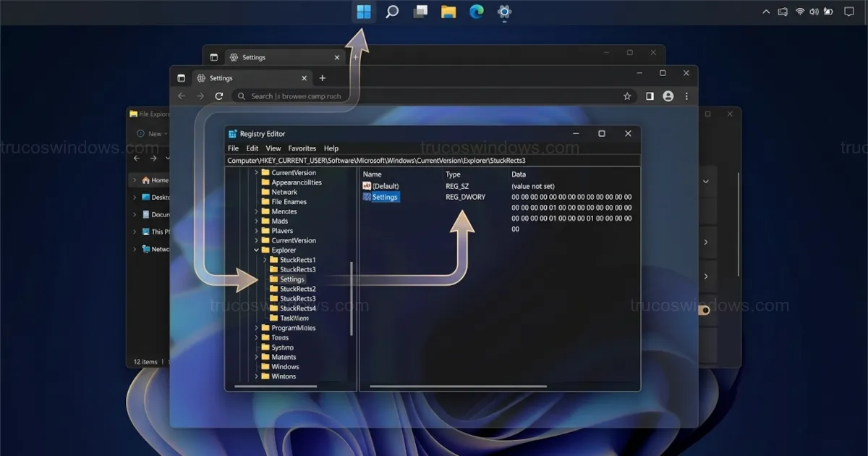Select the Appearancilities key
Image resolution: width=868 pixels, height=456 pixels.
click(297, 182)
